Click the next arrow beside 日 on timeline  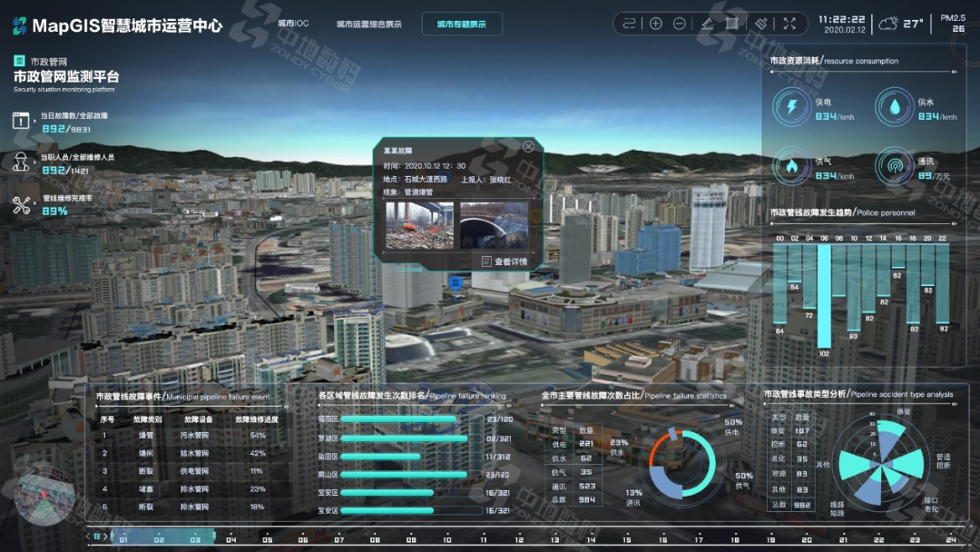click(105, 537)
